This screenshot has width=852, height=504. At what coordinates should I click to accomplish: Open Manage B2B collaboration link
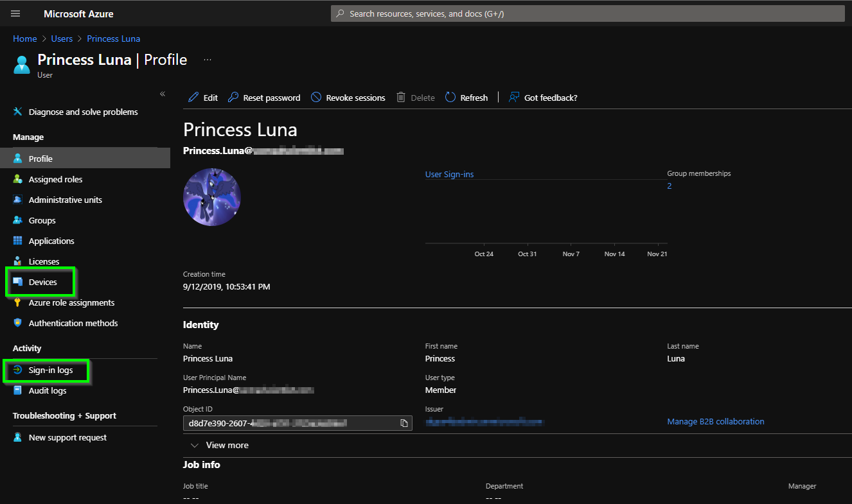[716, 421]
